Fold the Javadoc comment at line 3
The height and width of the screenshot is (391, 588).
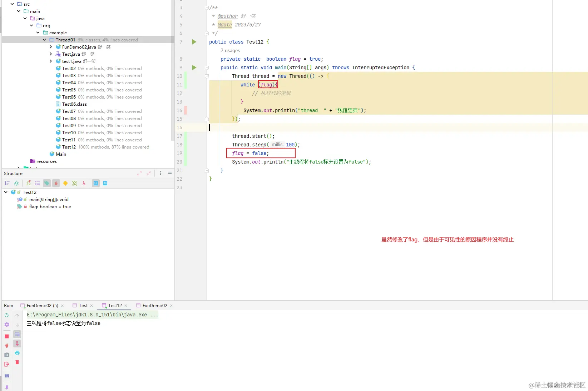(207, 7)
